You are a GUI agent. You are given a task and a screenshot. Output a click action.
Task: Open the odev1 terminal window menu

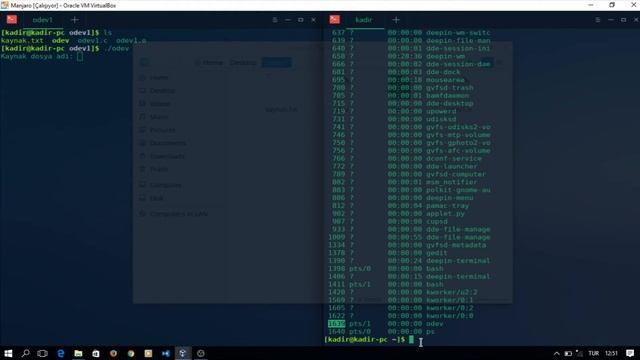pos(275,20)
